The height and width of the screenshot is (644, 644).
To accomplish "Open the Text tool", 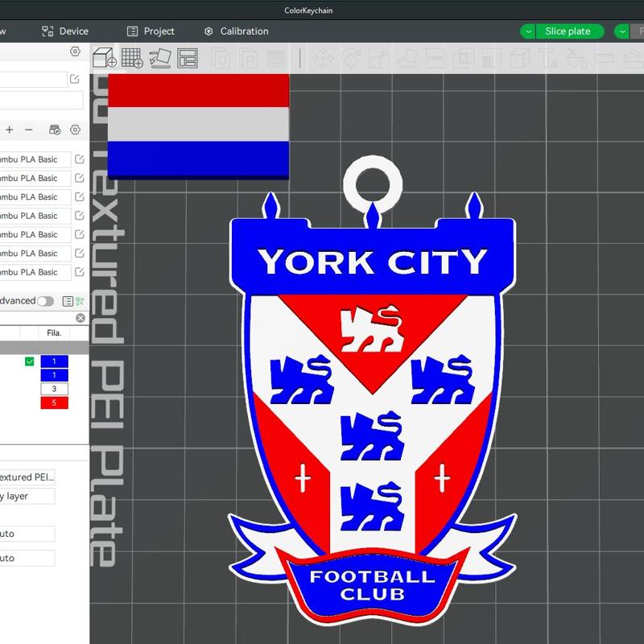I will [x=548, y=59].
